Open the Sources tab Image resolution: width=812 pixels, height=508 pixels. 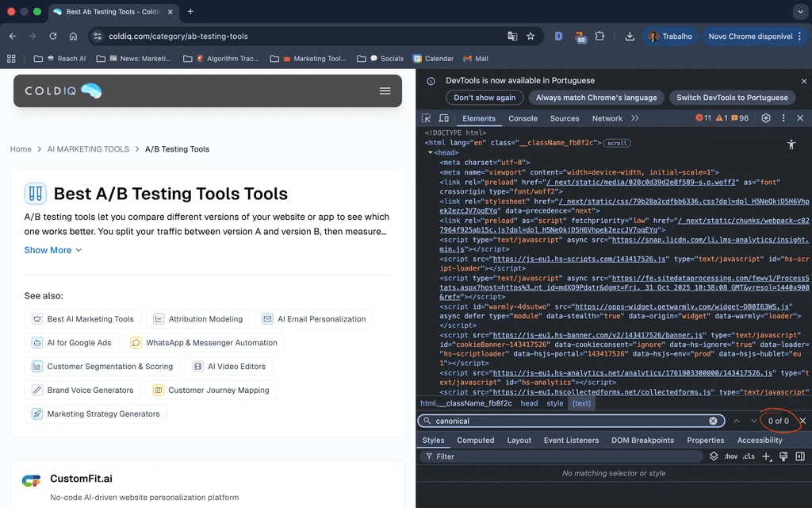[565, 118]
